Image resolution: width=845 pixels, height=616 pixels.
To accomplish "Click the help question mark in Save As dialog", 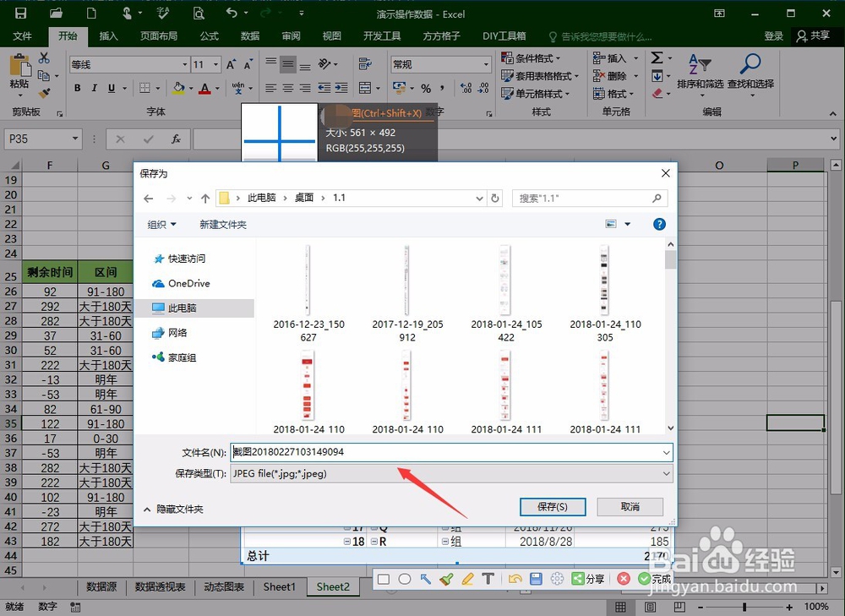I will coord(659,224).
